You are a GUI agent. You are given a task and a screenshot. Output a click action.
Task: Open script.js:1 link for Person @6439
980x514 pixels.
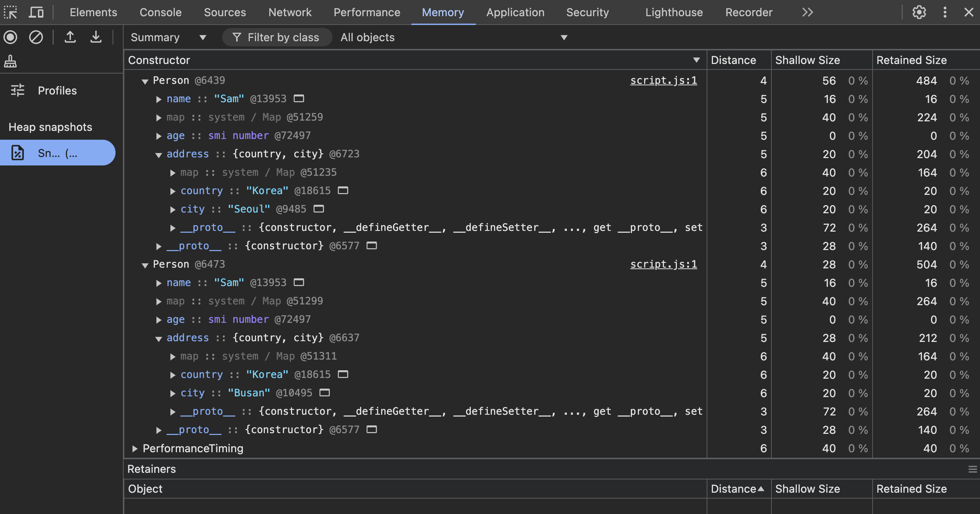tap(663, 80)
